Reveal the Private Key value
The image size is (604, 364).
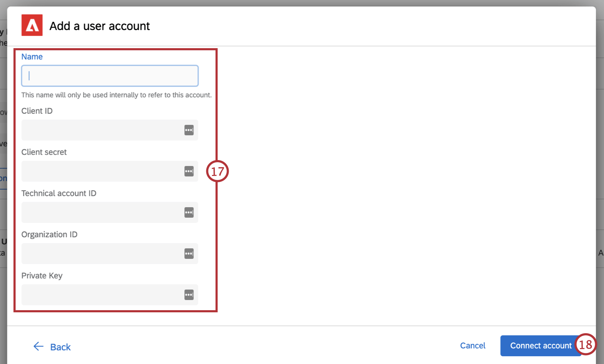(189, 295)
